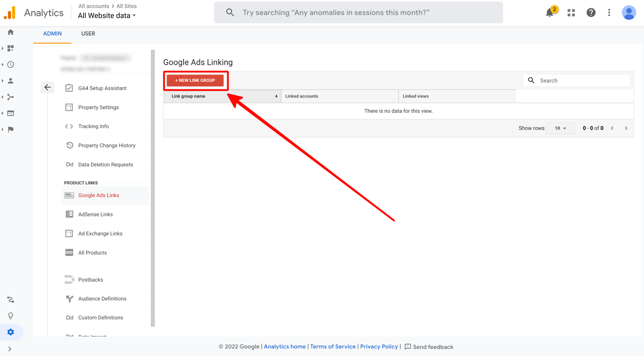Open Customization dashboards icon in sidebar
Image resolution: width=644 pixels, height=356 pixels.
click(11, 48)
